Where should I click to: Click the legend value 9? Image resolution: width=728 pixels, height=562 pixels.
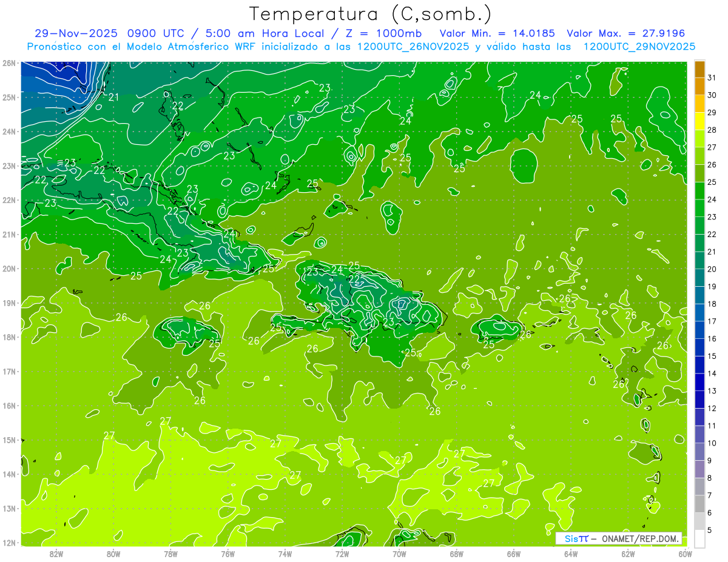click(x=709, y=461)
